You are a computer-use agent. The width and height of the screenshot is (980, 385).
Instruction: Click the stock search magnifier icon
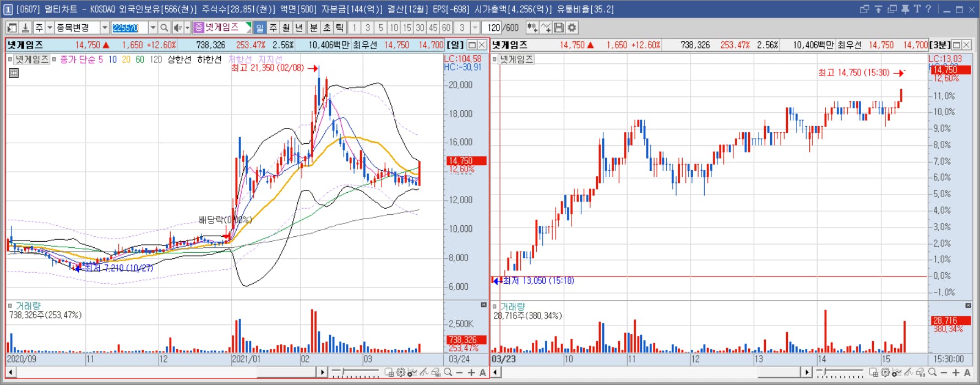tap(164, 28)
